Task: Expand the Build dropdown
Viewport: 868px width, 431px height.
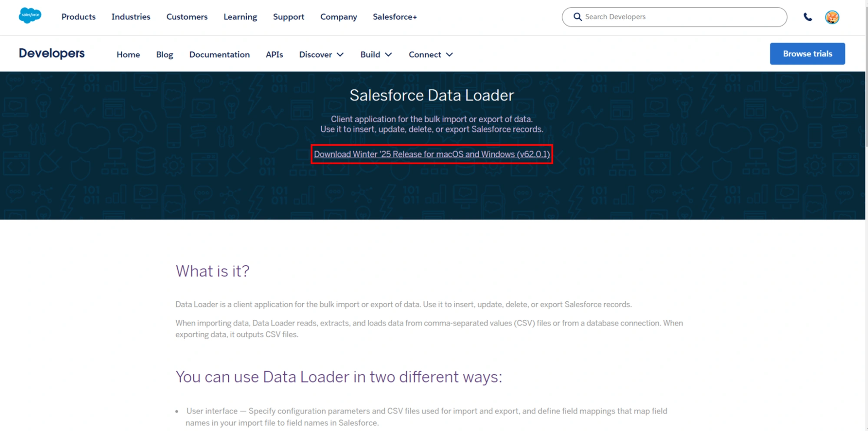Action: tap(376, 54)
